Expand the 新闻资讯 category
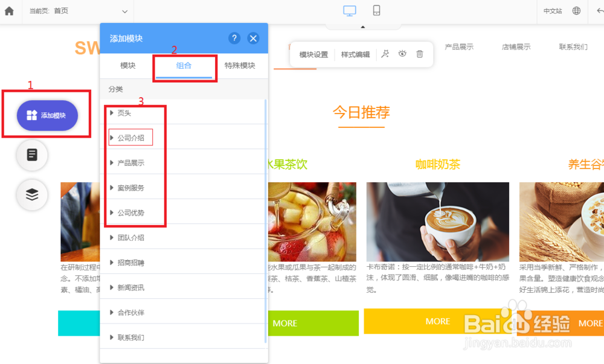 (182, 287)
